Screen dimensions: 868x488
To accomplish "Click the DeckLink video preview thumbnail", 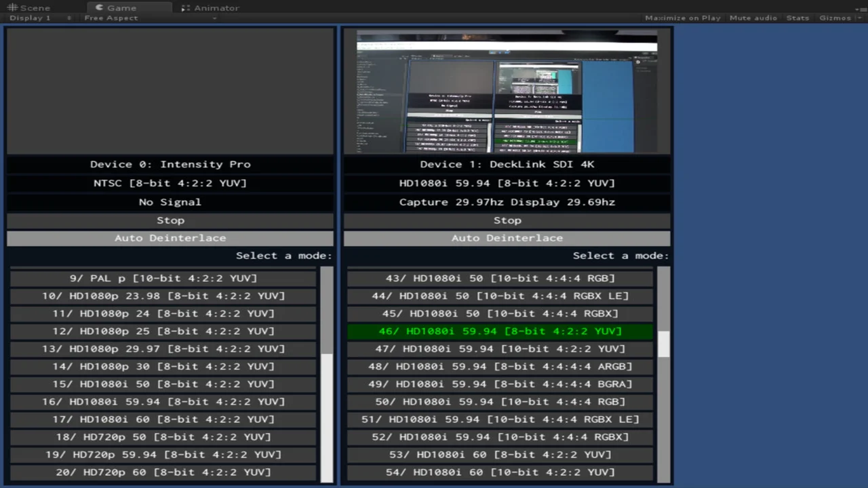I will (x=507, y=91).
